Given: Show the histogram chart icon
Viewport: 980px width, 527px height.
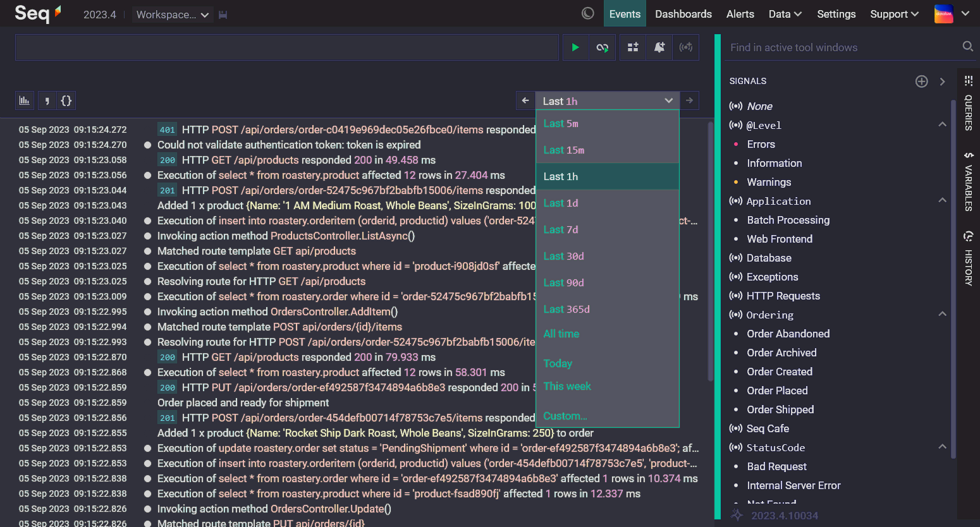Looking at the screenshot, I should pos(25,100).
